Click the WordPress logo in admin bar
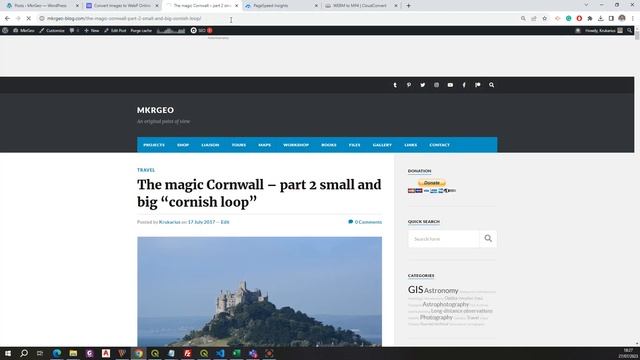 coord(5,31)
